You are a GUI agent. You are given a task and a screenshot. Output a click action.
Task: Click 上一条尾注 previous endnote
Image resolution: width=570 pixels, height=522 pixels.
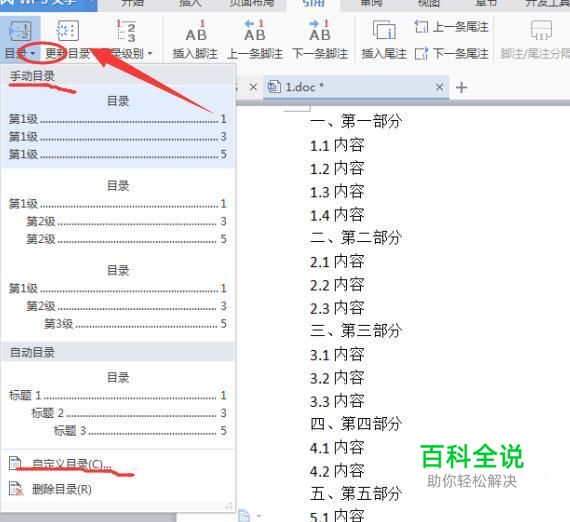click(451, 27)
